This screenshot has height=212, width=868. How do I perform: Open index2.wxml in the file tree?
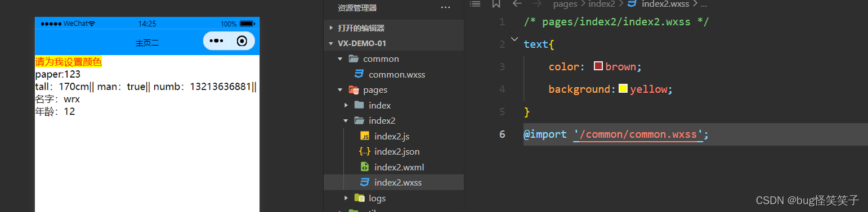point(399,167)
